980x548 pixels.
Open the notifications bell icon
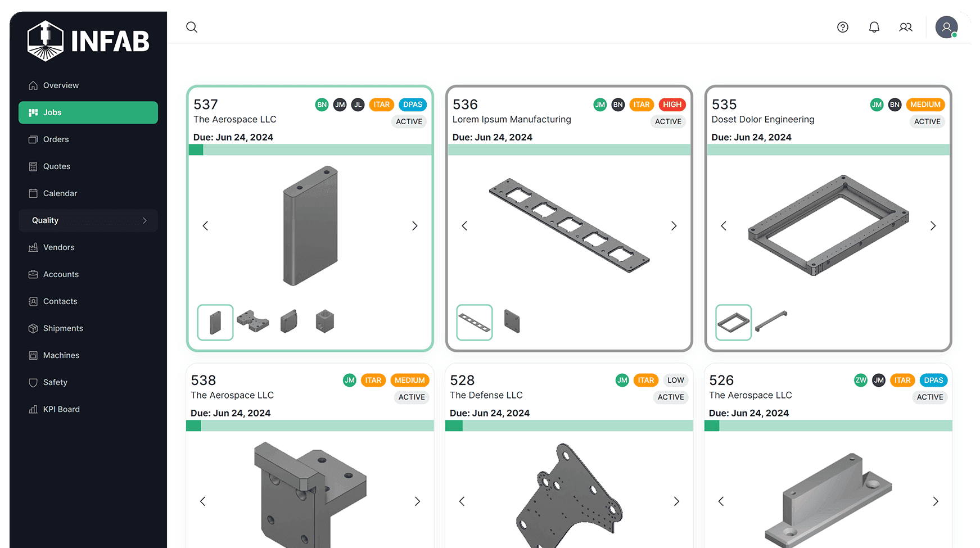coord(874,27)
